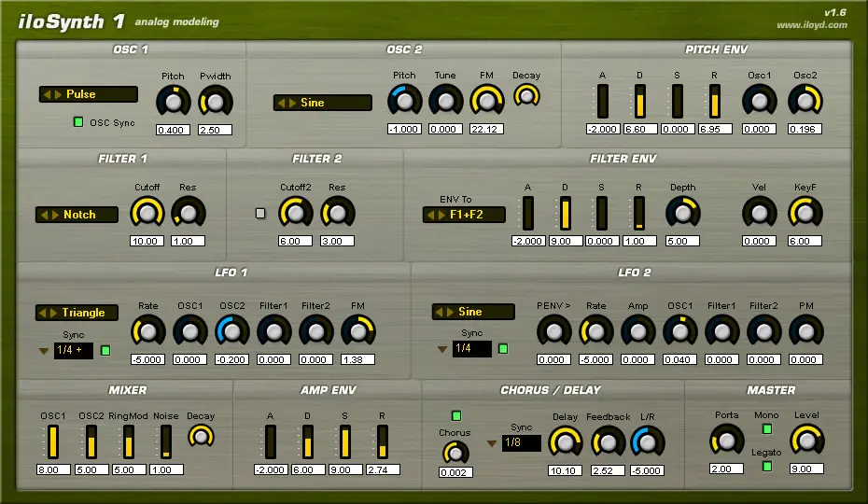
Task: Toggle the OSC Sync switch
Action: (78, 122)
